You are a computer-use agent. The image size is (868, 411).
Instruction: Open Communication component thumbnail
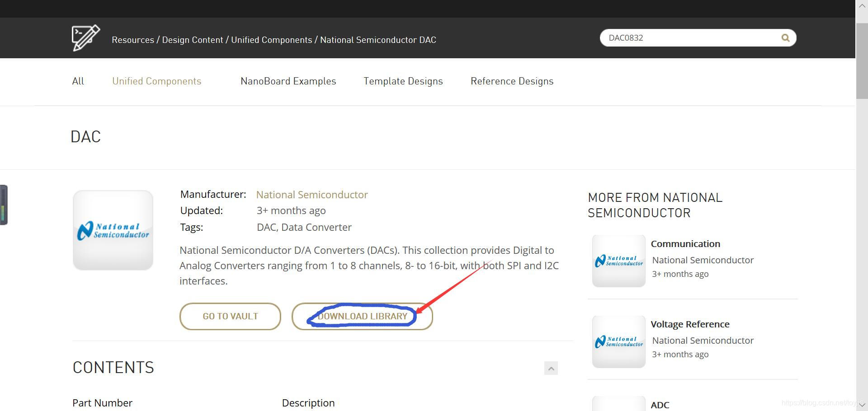(x=619, y=261)
